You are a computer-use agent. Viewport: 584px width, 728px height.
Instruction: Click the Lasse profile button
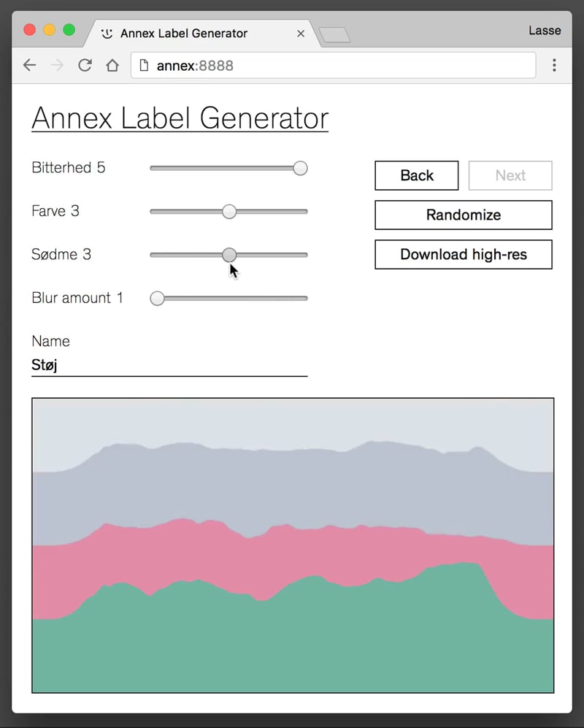coord(545,31)
